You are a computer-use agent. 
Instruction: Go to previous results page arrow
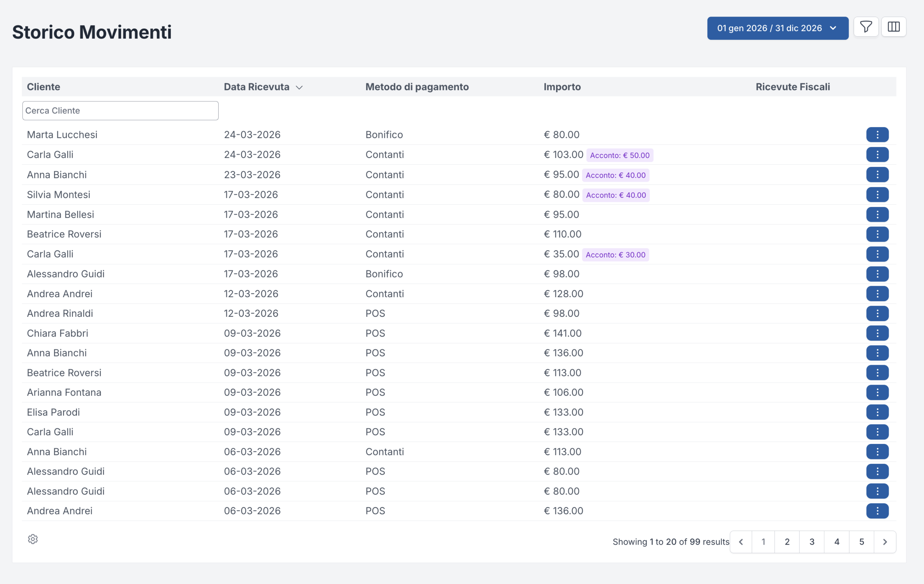[741, 542]
